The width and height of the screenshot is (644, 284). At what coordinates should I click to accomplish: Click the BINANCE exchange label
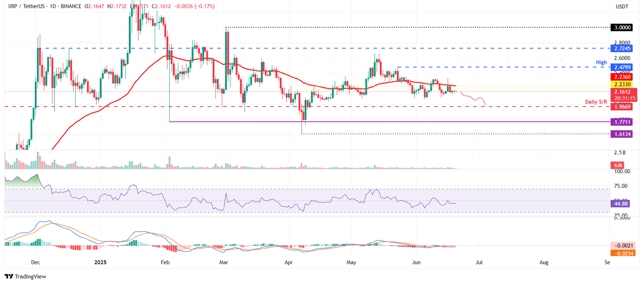(x=70, y=6)
